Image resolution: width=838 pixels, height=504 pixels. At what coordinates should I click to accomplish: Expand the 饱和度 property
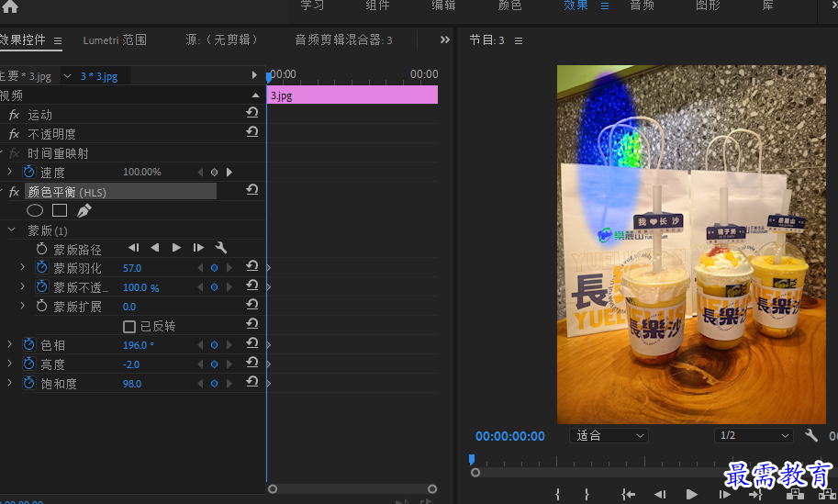[x=9, y=383]
